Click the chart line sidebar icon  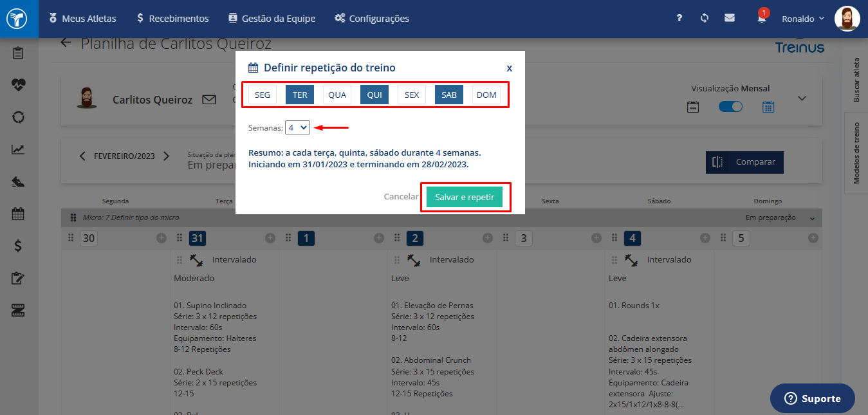(x=18, y=149)
